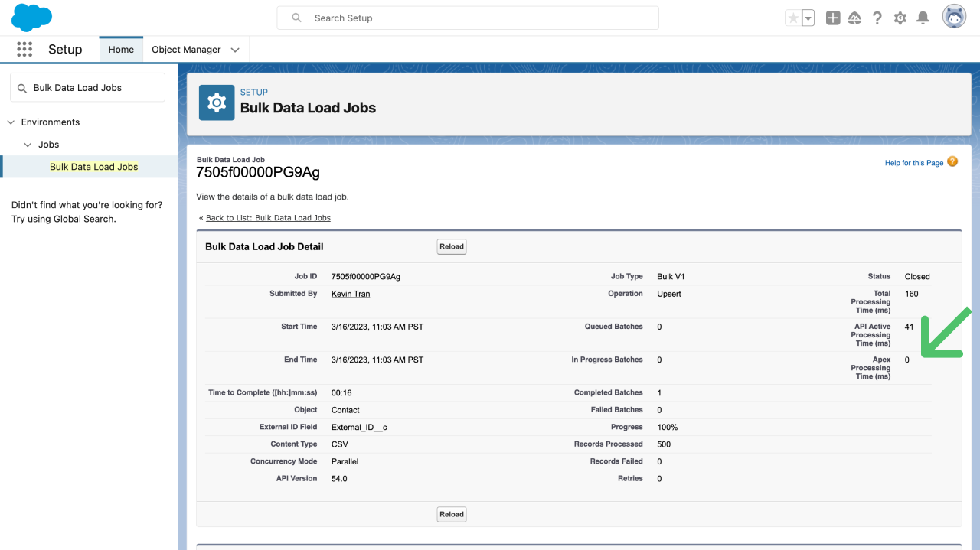Go back to list of Bulk Data Load Jobs
This screenshot has width=980, height=550.
[x=268, y=218]
